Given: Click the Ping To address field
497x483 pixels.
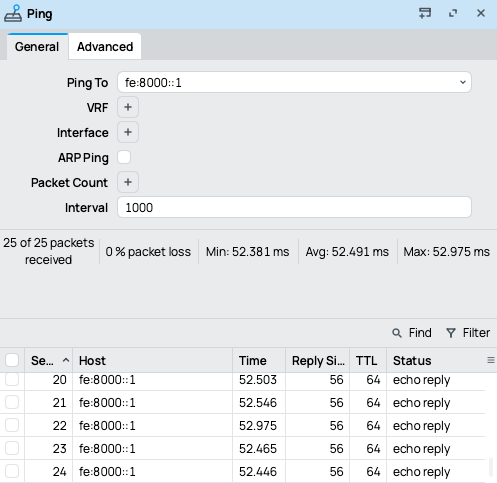Looking at the screenshot, I should 294,82.
